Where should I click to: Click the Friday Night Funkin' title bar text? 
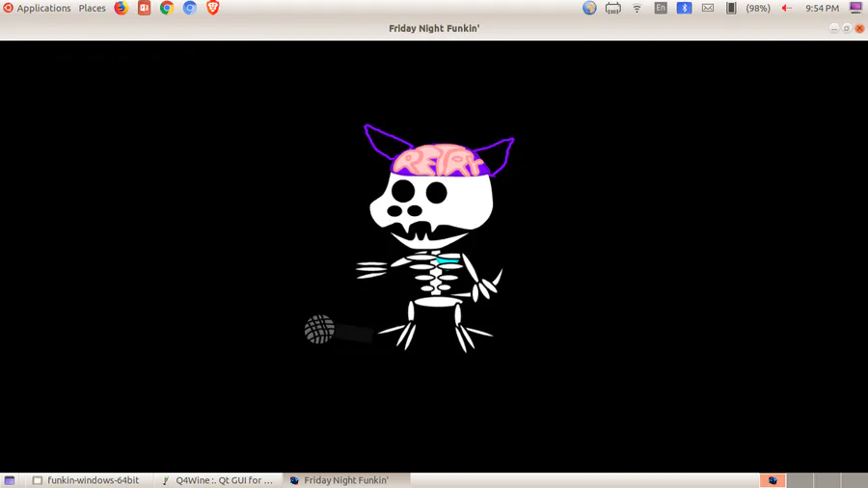click(434, 28)
